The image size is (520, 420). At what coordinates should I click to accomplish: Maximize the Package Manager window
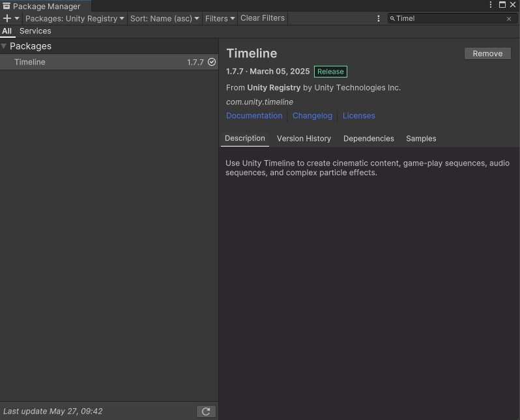pyautogui.click(x=502, y=5)
